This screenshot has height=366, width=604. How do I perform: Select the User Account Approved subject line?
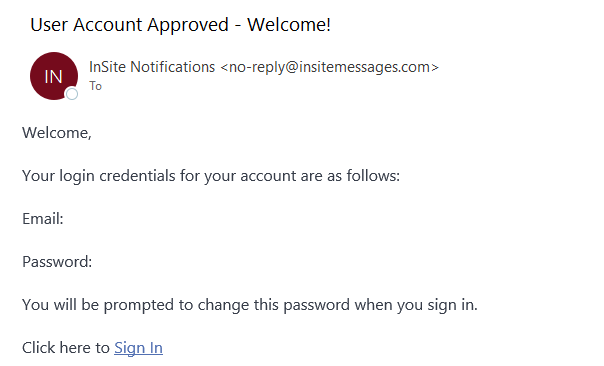coord(181,25)
